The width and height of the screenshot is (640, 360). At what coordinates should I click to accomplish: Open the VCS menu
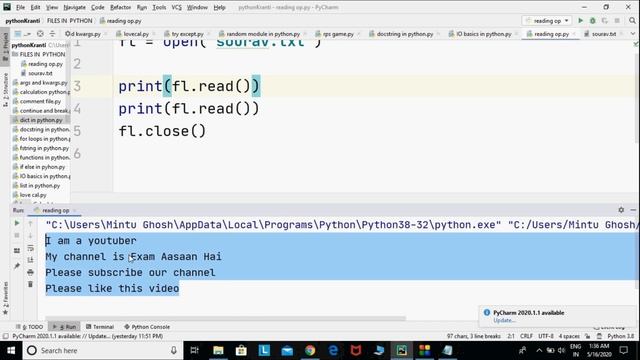(x=176, y=7)
